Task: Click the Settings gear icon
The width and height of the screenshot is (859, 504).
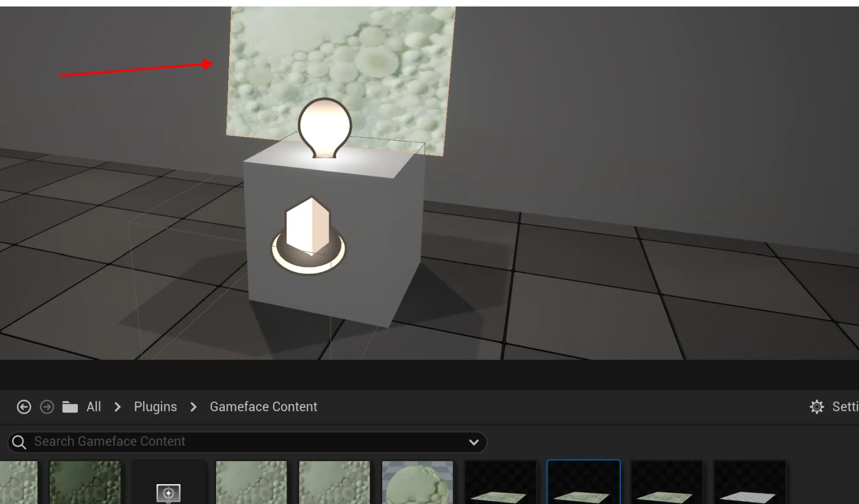Action: [x=817, y=407]
